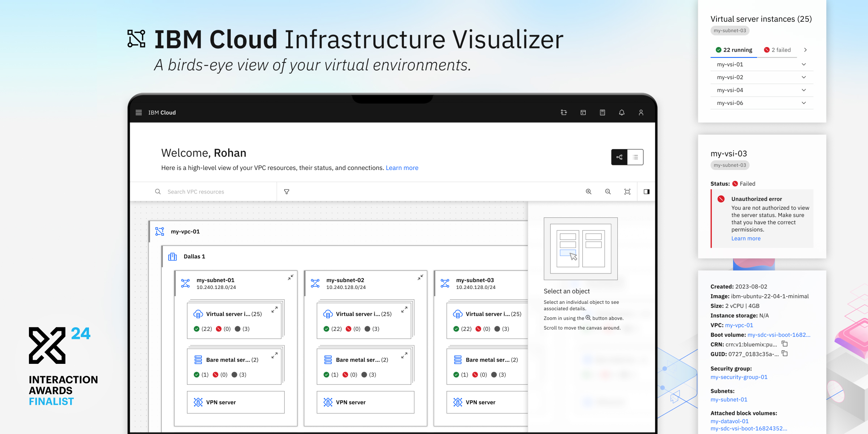Toggle the side details panel

click(647, 192)
